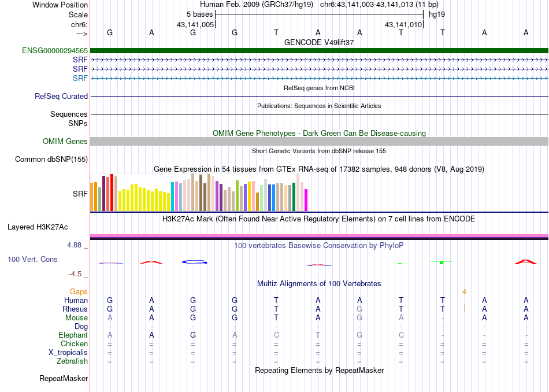Screen dimensions: 549x392
Task: Click the 43,141,010 position marker
Action: (x=403, y=24)
